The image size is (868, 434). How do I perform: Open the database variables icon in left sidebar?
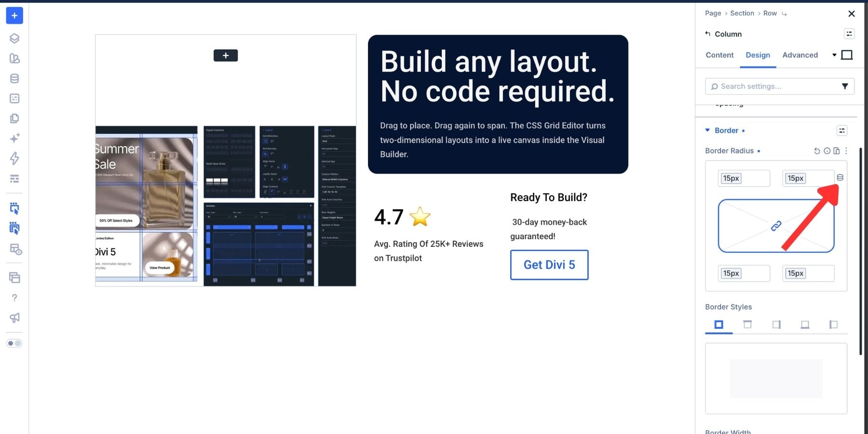pyautogui.click(x=14, y=78)
